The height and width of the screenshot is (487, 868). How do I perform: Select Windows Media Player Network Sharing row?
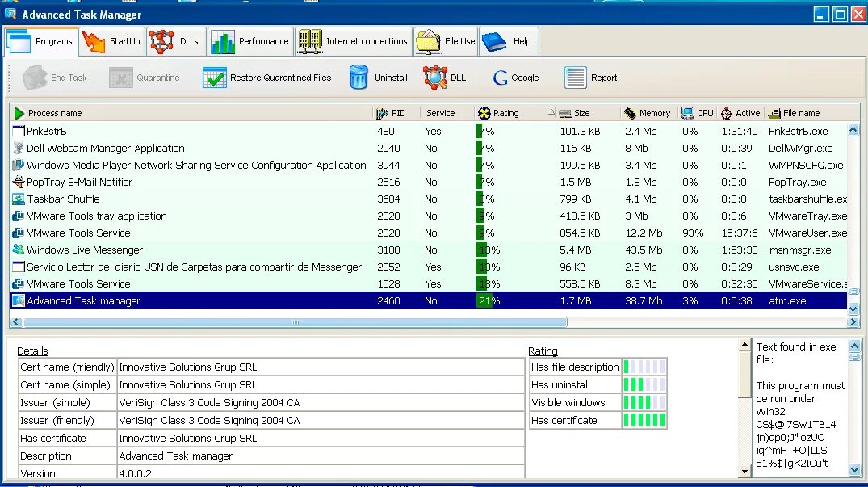coord(429,165)
